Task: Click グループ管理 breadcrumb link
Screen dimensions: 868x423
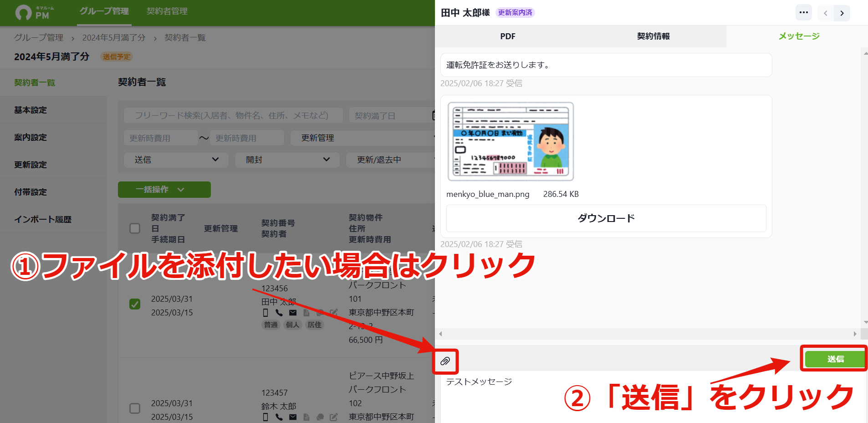Action: [39, 38]
